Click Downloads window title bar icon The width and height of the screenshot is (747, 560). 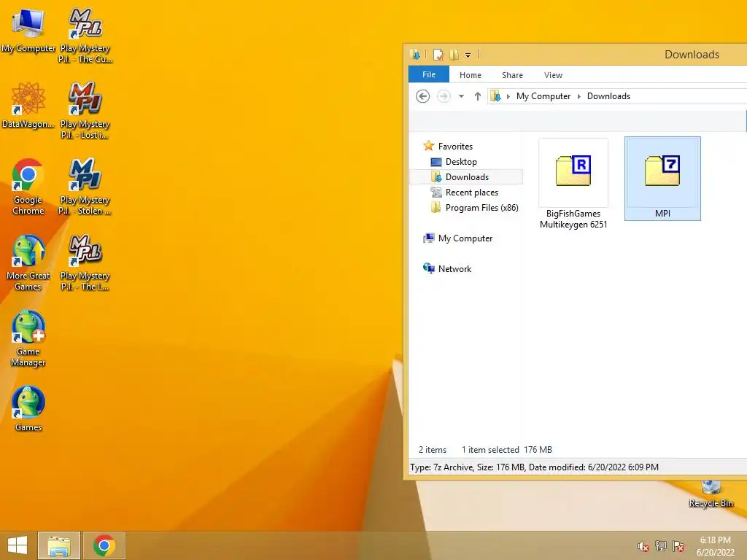(x=415, y=55)
